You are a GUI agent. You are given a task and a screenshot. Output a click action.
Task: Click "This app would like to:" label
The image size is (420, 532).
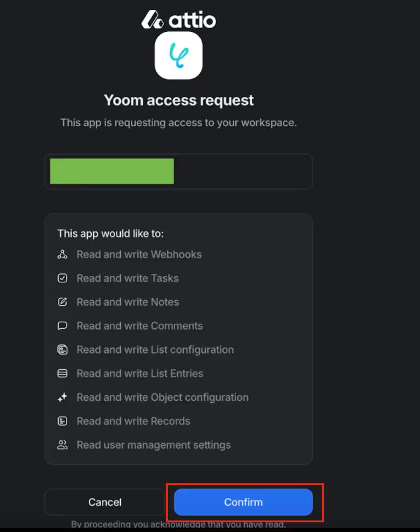click(110, 234)
